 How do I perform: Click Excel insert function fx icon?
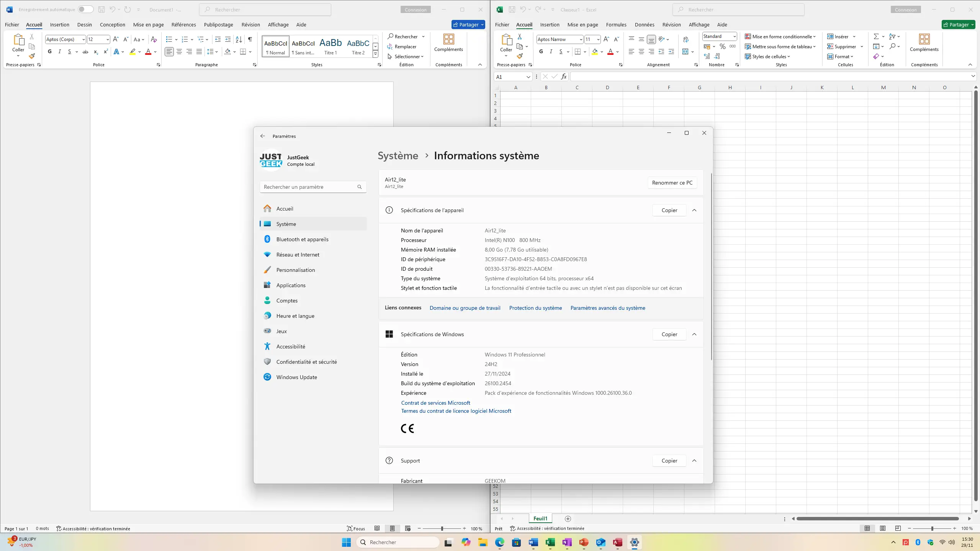pyautogui.click(x=564, y=77)
